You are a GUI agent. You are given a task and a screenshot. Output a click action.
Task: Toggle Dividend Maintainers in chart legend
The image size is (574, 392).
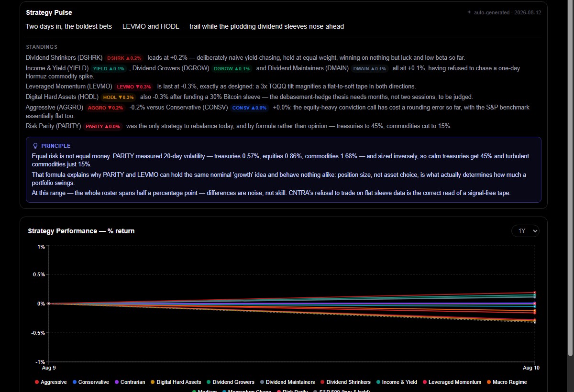coord(287,382)
